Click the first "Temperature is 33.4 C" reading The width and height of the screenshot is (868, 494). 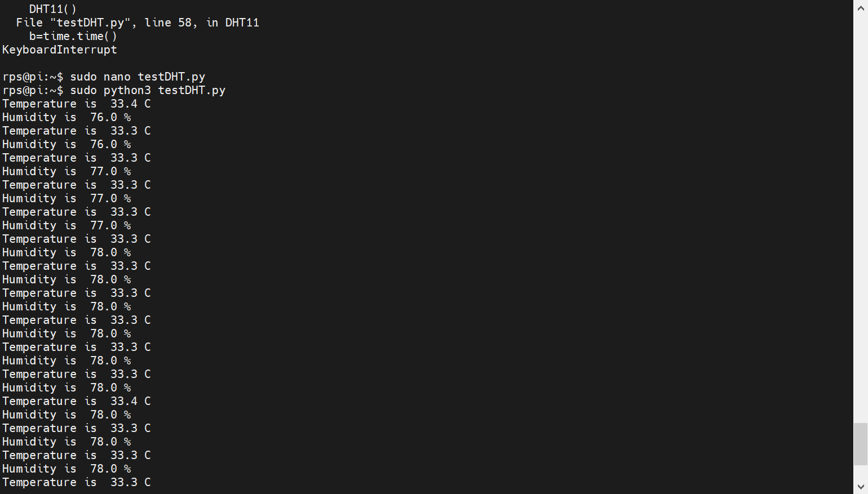[x=76, y=104]
